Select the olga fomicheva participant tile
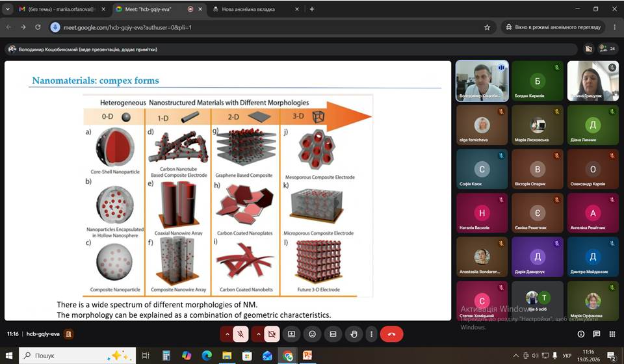 tap(482, 125)
